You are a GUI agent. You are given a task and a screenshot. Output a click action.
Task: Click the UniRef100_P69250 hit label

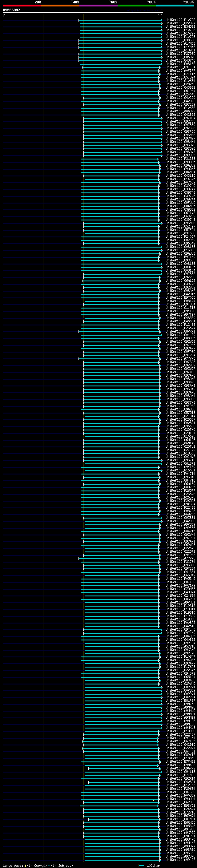[180, 514]
